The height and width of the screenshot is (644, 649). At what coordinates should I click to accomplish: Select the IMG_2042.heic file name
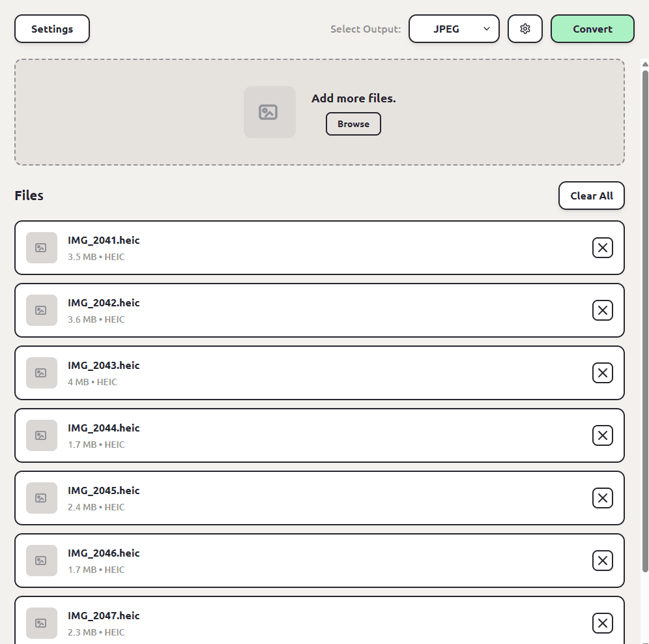(104, 302)
